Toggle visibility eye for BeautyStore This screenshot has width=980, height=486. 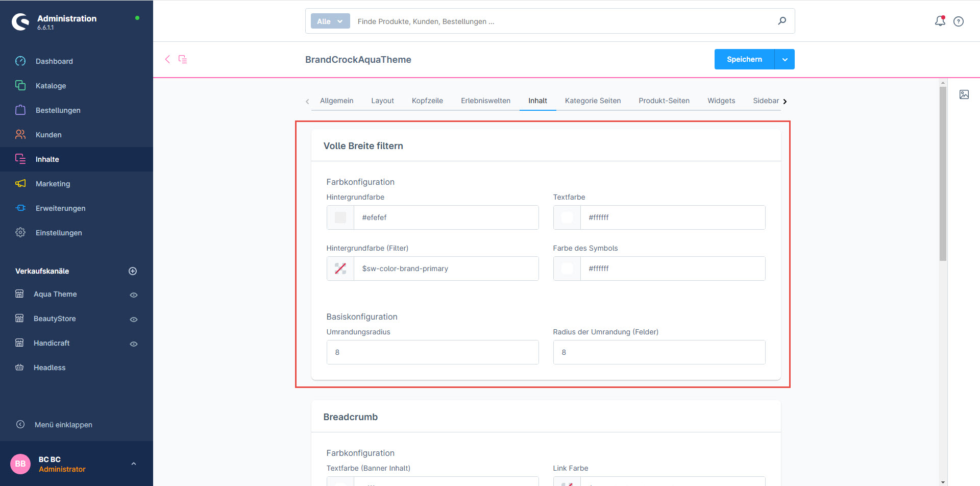(134, 319)
